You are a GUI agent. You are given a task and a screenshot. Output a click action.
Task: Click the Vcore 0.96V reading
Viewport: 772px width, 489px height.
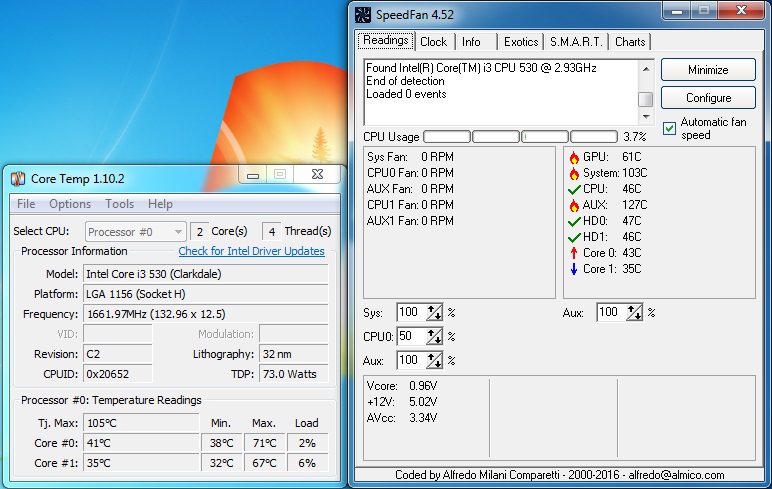[x=402, y=386]
